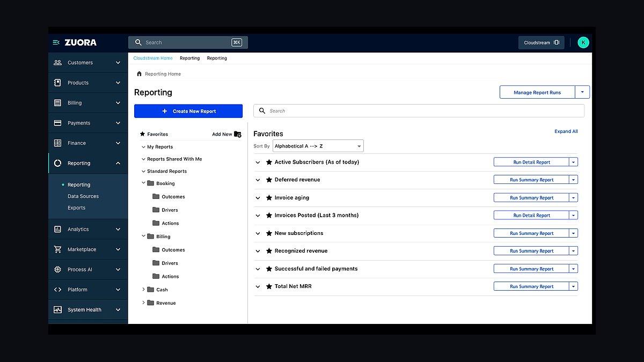Click the Analytics chart icon in the sidebar
The height and width of the screenshot is (362, 644).
(x=58, y=229)
